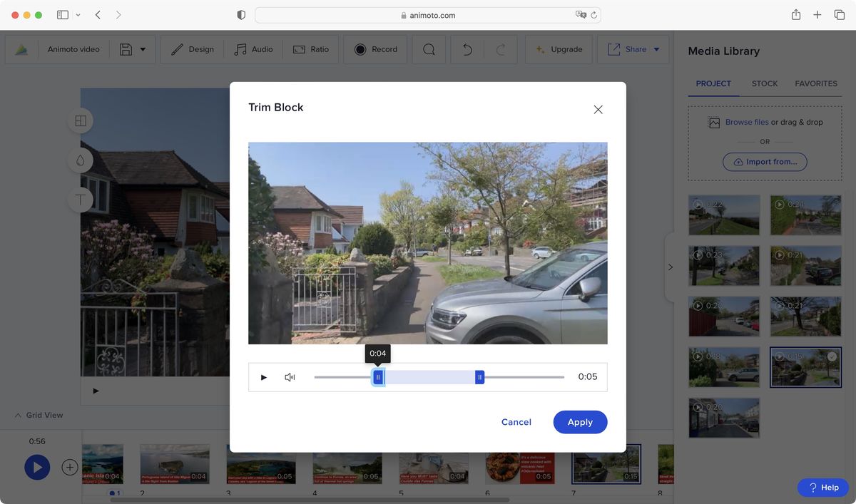Screen dimensions: 856x504
Task: Switch to the STOCK tab
Action: (764, 83)
